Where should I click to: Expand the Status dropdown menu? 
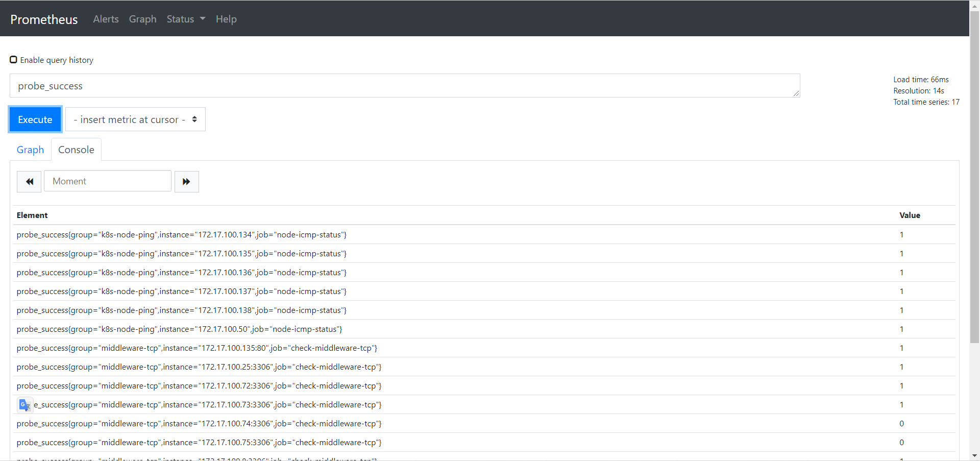coord(186,19)
